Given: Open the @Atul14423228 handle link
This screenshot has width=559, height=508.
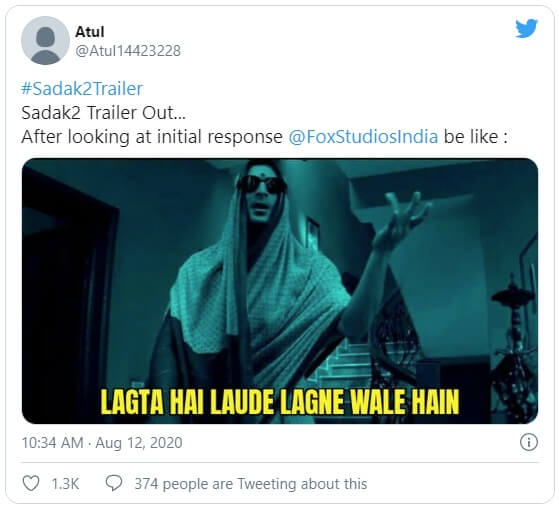Looking at the screenshot, I should (x=128, y=51).
